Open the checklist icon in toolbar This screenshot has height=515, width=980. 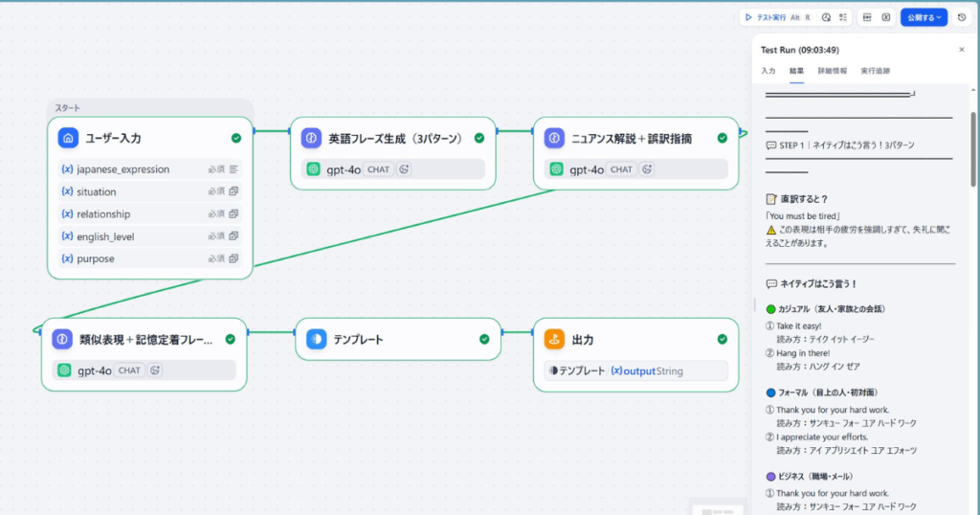pyautogui.click(x=843, y=17)
